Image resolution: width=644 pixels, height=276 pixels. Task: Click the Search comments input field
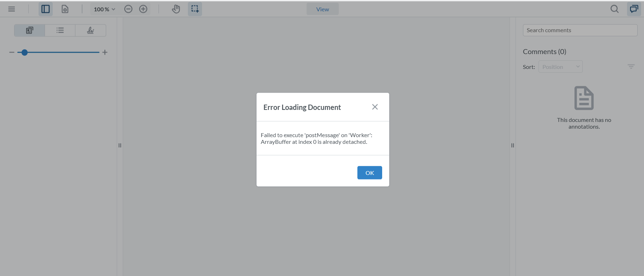point(580,30)
